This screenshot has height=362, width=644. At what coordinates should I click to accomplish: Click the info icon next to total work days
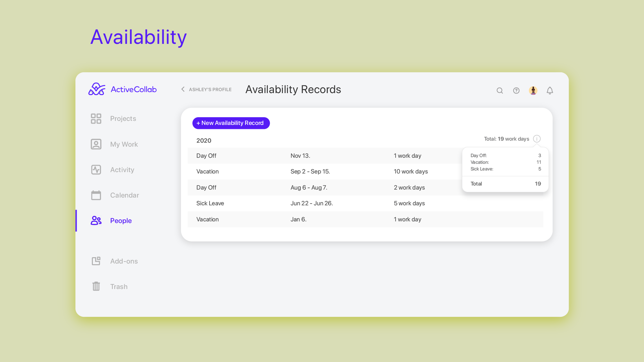[x=537, y=139]
